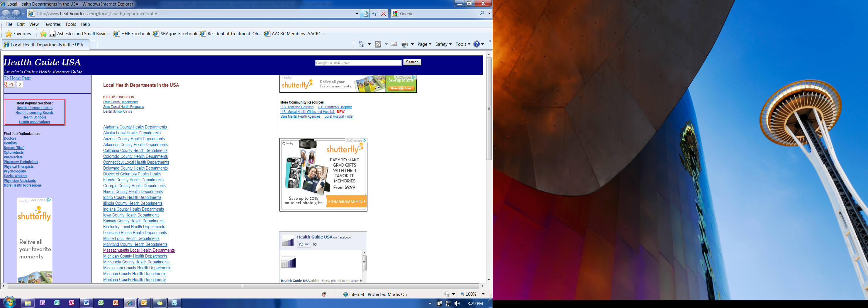The width and height of the screenshot is (868, 308).
Task: Open Windows Explorer from the taskbar
Action: click(28, 303)
